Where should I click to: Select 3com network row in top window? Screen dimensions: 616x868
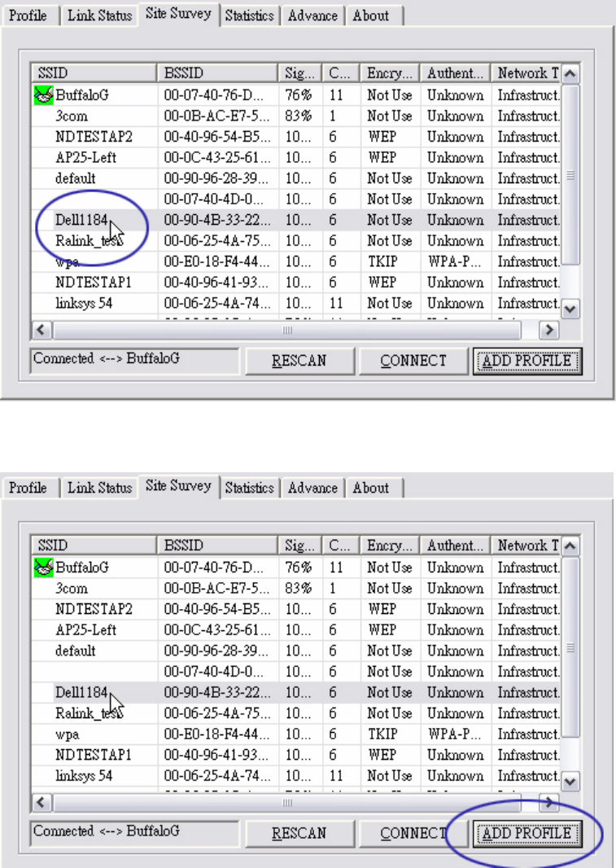pos(296,116)
